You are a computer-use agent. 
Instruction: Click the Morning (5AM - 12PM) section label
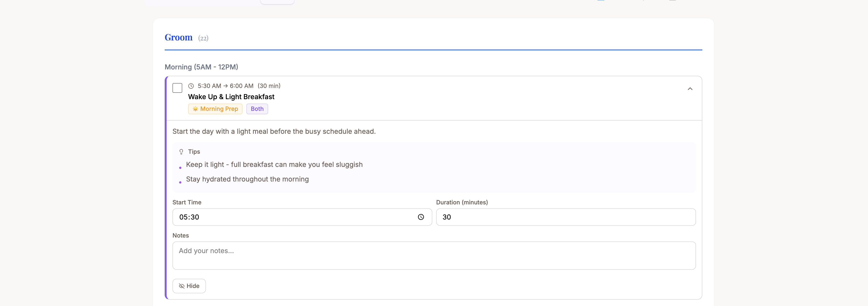pos(201,67)
